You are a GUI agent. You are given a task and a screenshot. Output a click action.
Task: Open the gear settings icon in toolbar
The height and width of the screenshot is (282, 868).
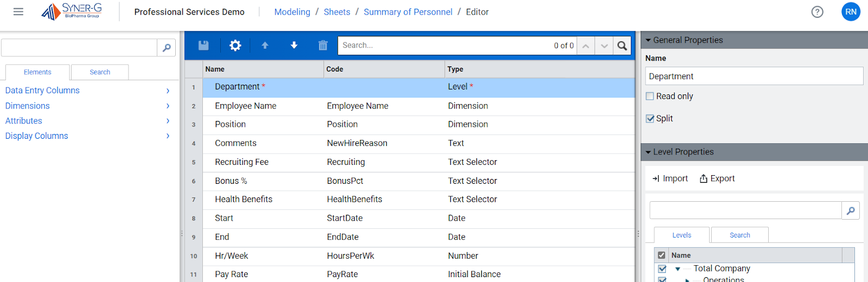pyautogui.click(x=235, y=46)
